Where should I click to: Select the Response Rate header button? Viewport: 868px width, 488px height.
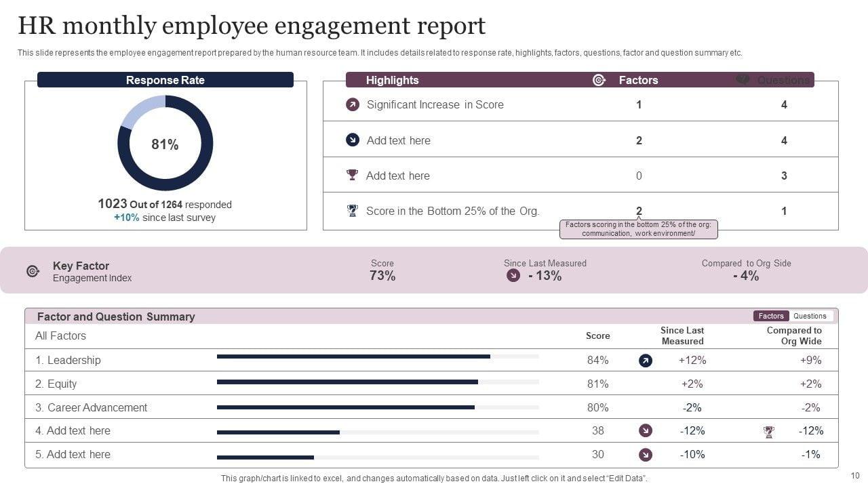coord(165,80)
